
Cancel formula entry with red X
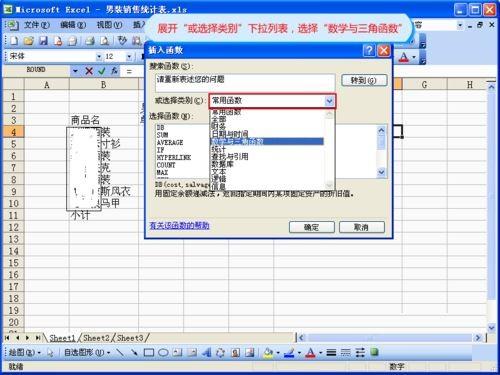point(89,71)
